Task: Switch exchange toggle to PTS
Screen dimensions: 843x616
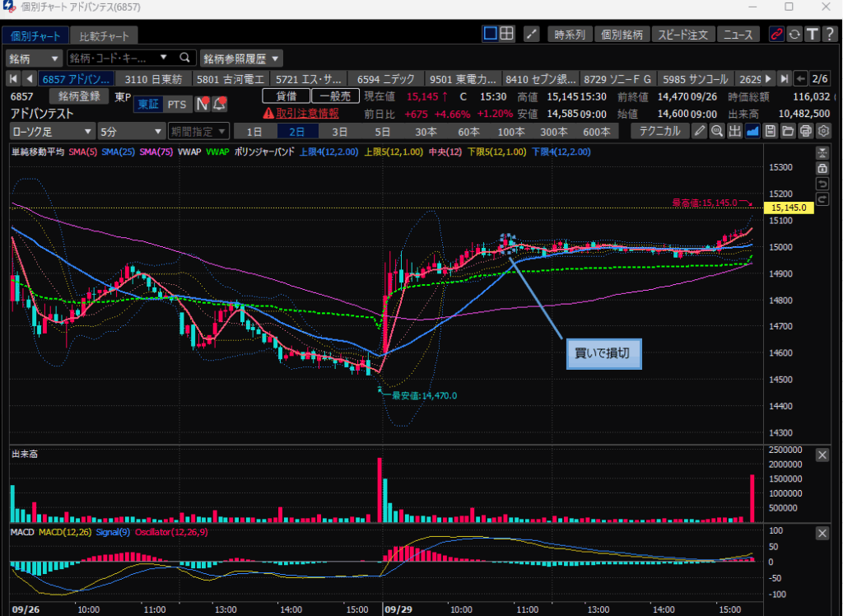Action: 176,104
